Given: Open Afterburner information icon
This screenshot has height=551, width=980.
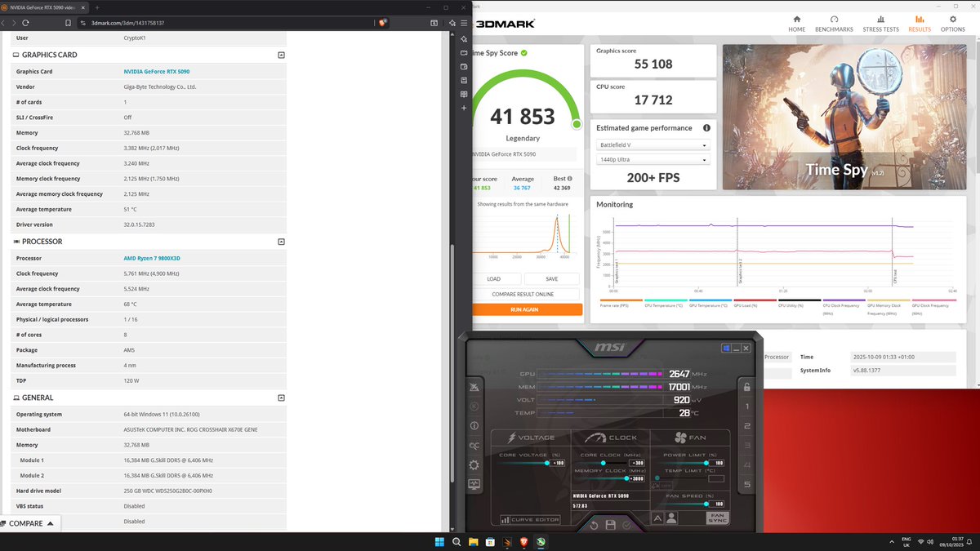Looking at the screenshot, I should pos(474,425).
